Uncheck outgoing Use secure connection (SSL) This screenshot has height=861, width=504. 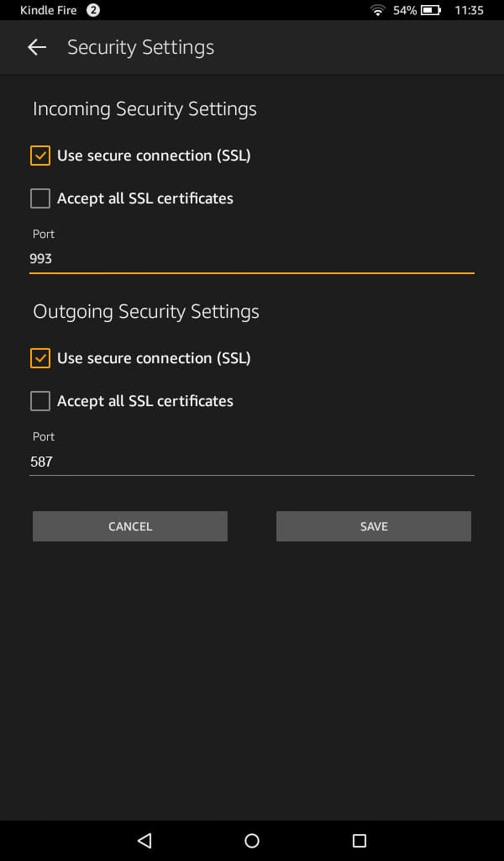[40, 358]
